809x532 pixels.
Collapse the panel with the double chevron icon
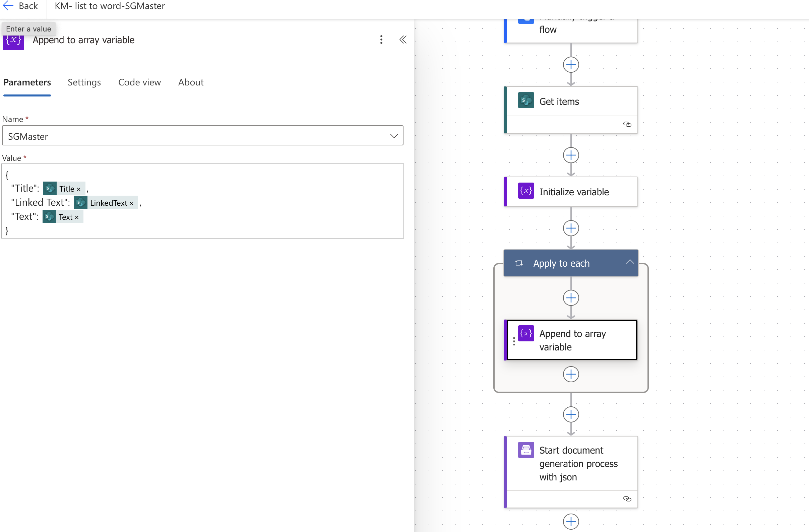(403, 40)
